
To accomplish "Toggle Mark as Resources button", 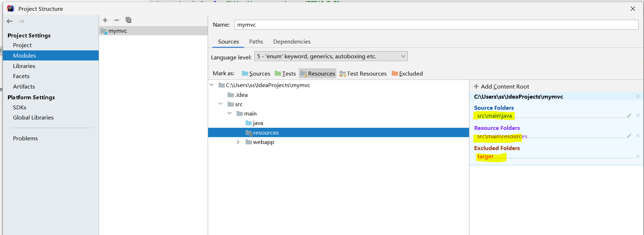I will (x=318, y=73).
